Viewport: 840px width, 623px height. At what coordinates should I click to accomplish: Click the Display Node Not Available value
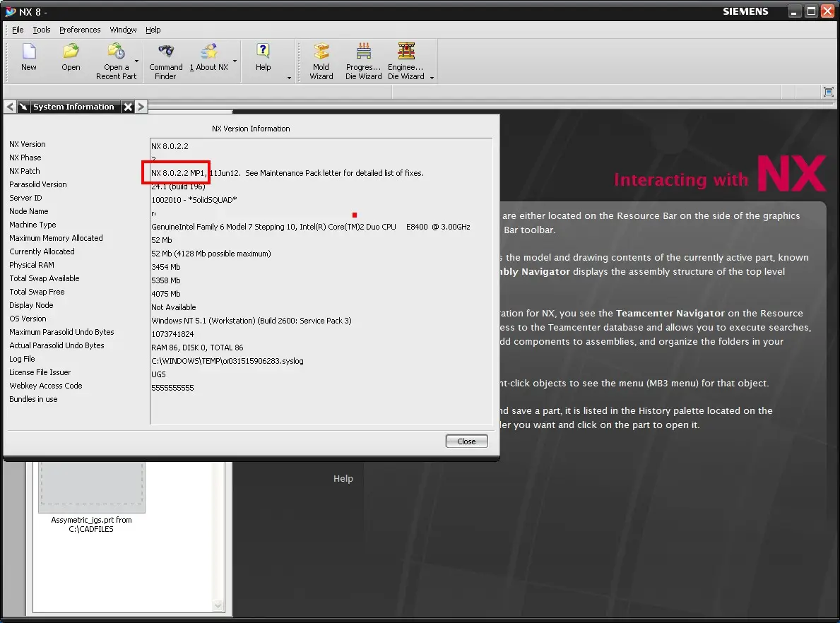174,307
